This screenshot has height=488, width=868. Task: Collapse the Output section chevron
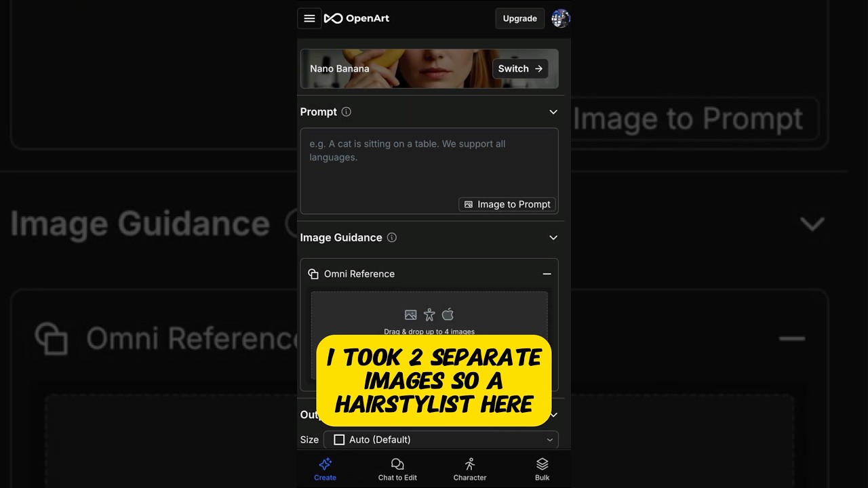pos(553,414)
